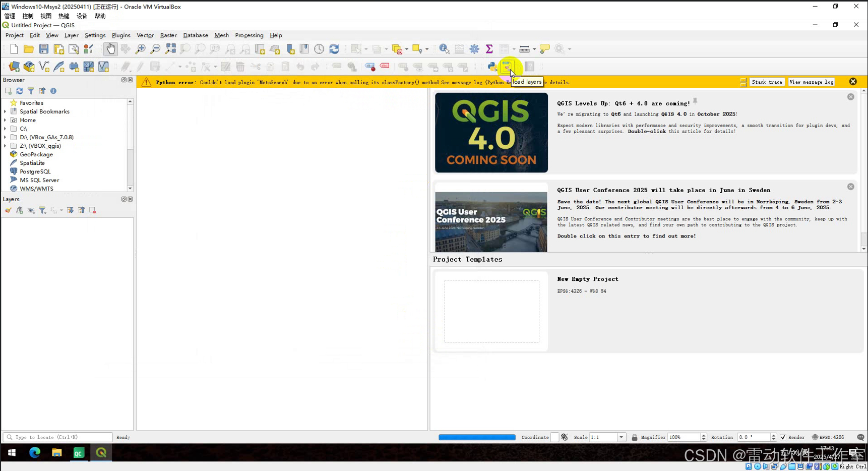Open the Scale dropdown

point(621,437)
